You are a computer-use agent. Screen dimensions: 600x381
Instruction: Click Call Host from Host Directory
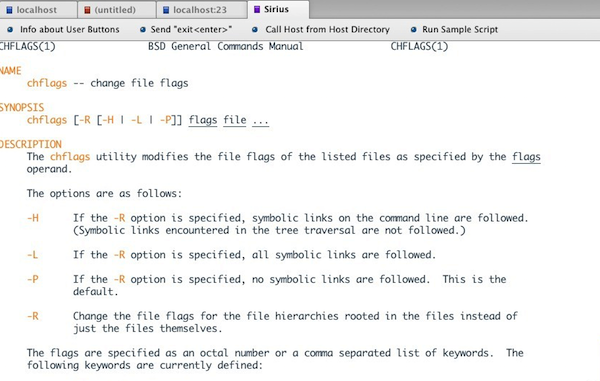(327, 29)
